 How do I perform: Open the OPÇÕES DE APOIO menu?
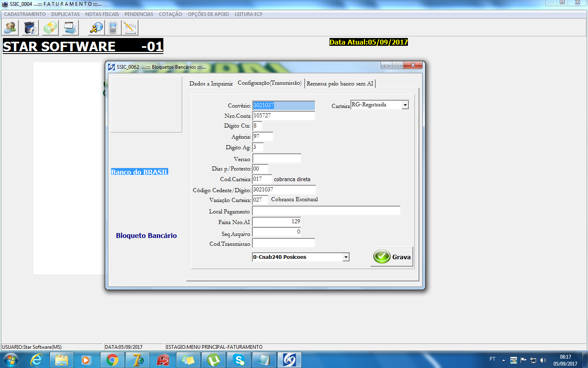(208, 14)
